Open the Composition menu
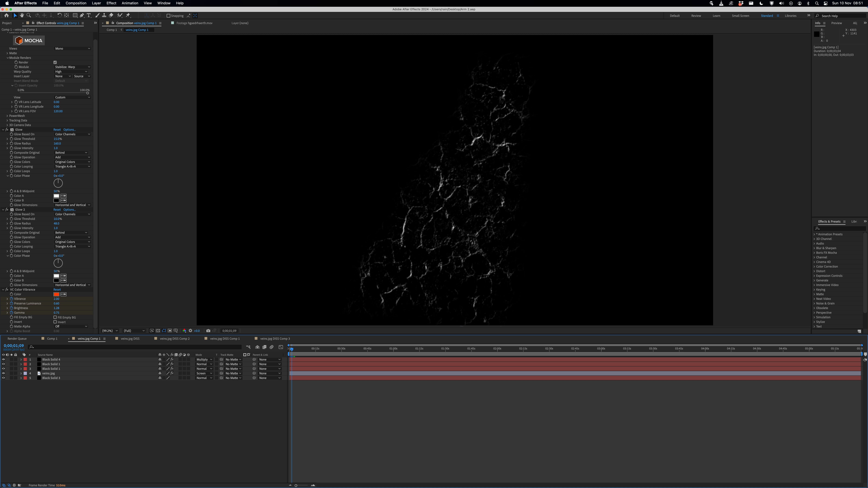Screen dimensions: 868x488 76,3
